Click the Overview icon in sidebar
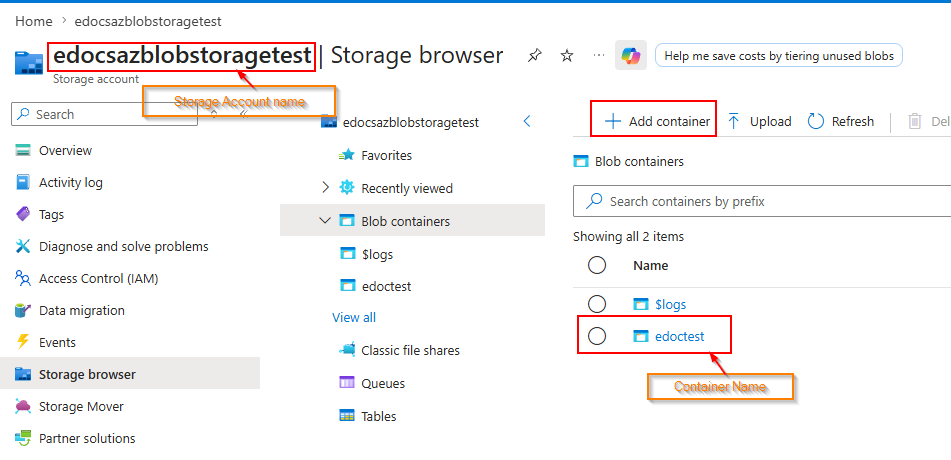The image size is (951, 460). pos(22,151)
